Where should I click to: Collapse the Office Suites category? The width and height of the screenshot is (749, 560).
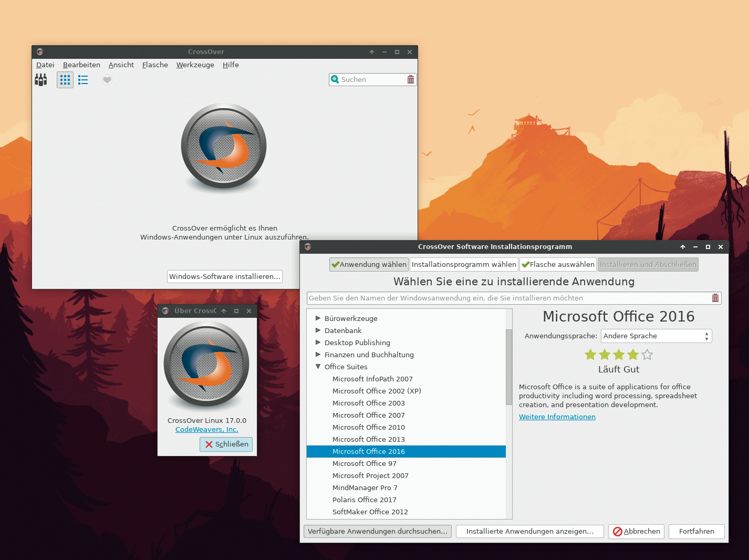pos(318,367)
